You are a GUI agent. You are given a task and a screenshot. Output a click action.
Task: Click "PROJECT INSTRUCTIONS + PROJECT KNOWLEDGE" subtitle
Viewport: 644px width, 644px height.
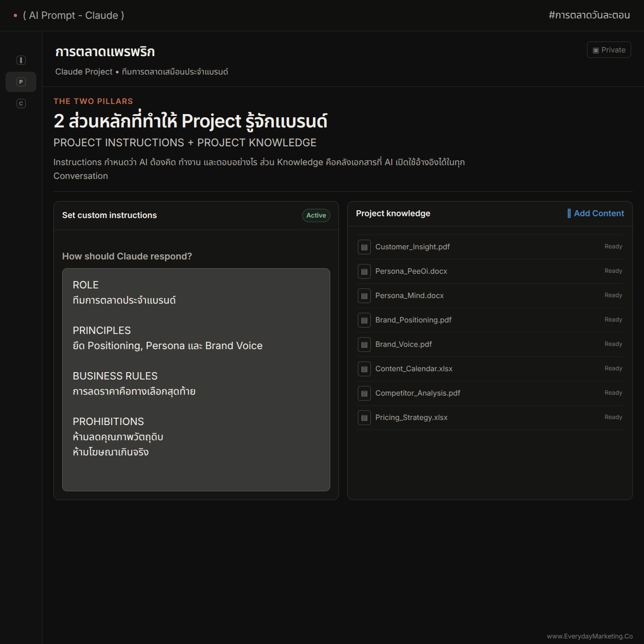point(185,143)
